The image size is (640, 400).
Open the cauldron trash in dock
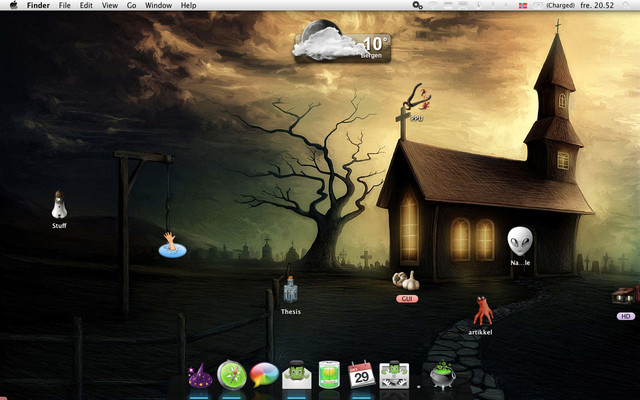(x=442, y=375)
